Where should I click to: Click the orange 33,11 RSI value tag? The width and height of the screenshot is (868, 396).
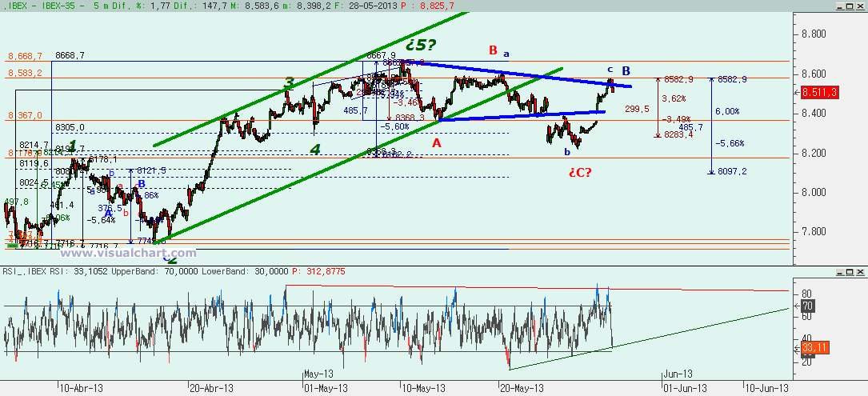(x=817, y=348)
